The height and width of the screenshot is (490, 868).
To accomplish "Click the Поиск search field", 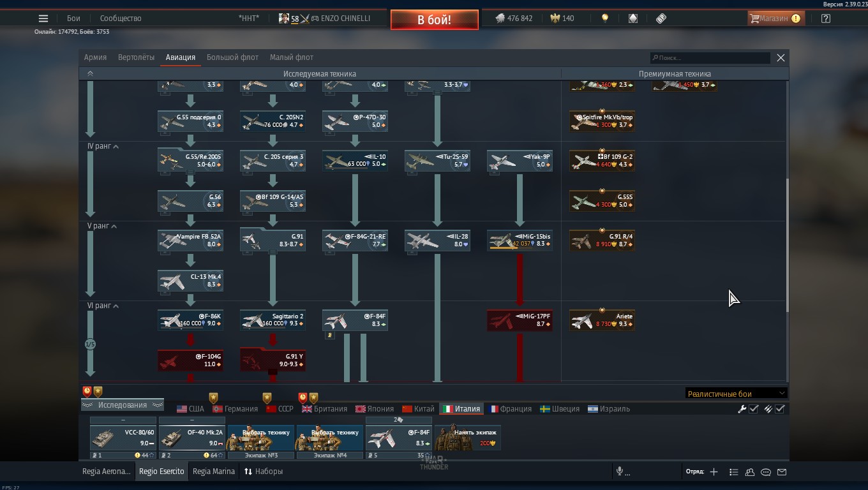I will [x=710, y=57].
